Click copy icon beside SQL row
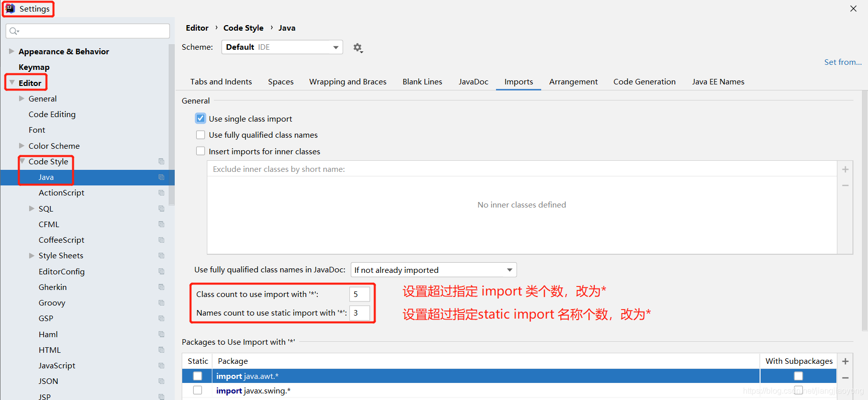 point(161,209)
